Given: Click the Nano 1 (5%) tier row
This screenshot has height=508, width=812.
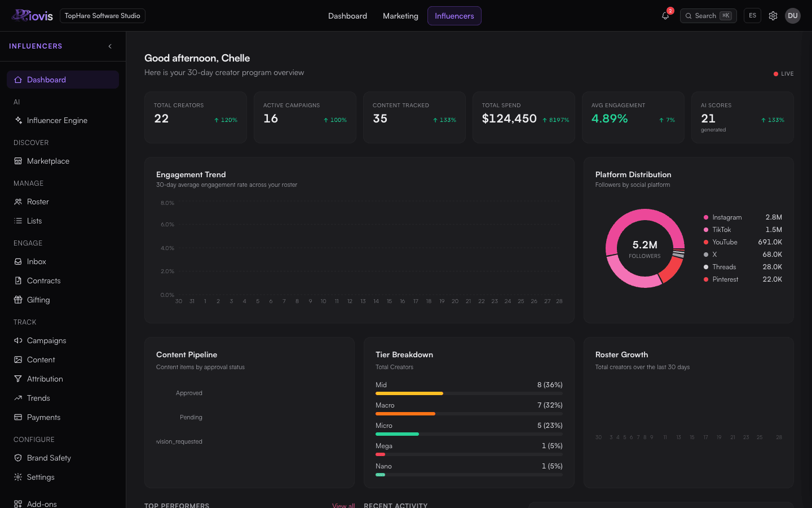Looking at the screenshot, I should coord(469,470).
